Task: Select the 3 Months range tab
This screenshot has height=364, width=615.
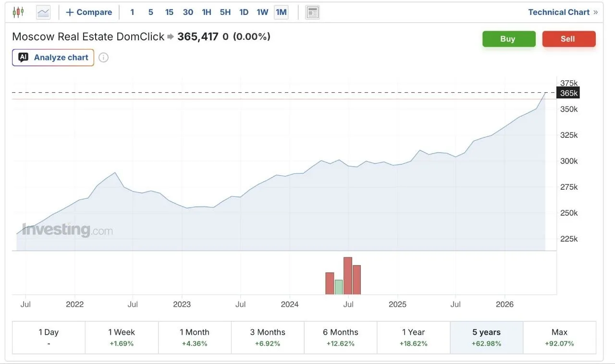Action: 268,337
